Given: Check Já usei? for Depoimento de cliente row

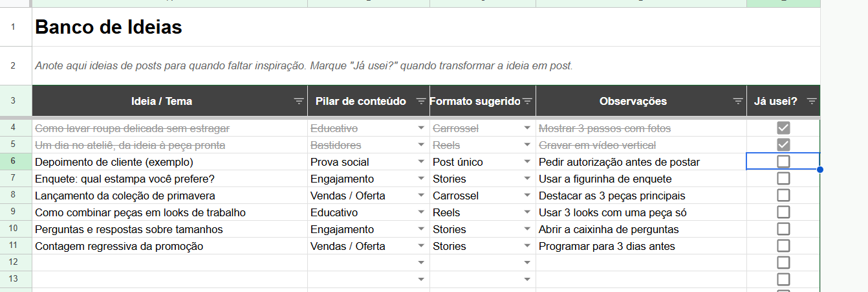Looking at the screenshot, I should point(783,161).
